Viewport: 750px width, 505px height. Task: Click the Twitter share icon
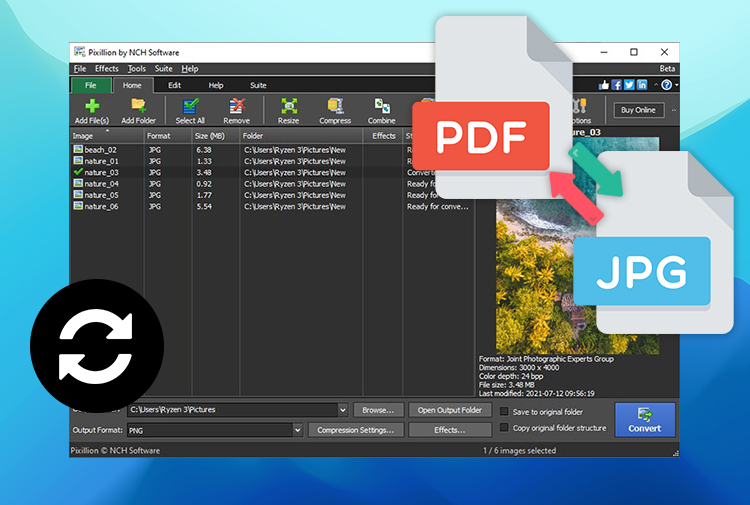point(629,85)
